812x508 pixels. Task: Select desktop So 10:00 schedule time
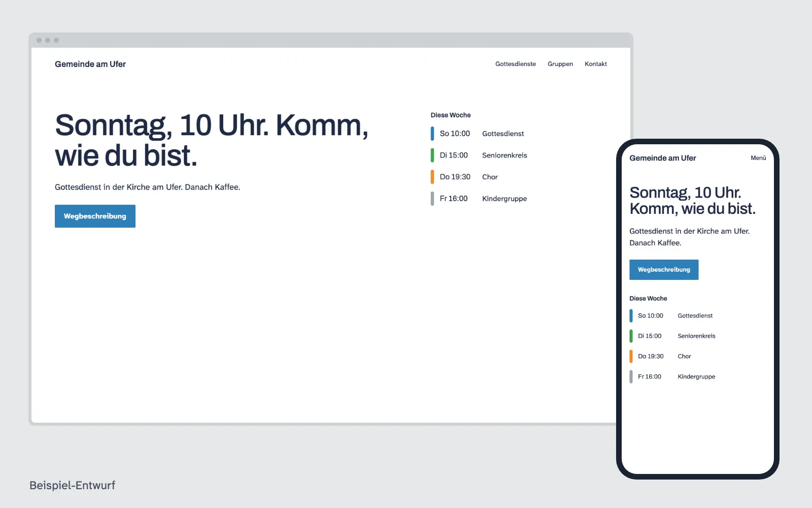pyautogui.click(x=455, y=134)
